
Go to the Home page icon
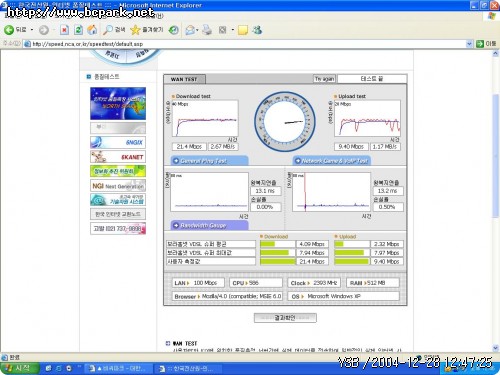92,30
